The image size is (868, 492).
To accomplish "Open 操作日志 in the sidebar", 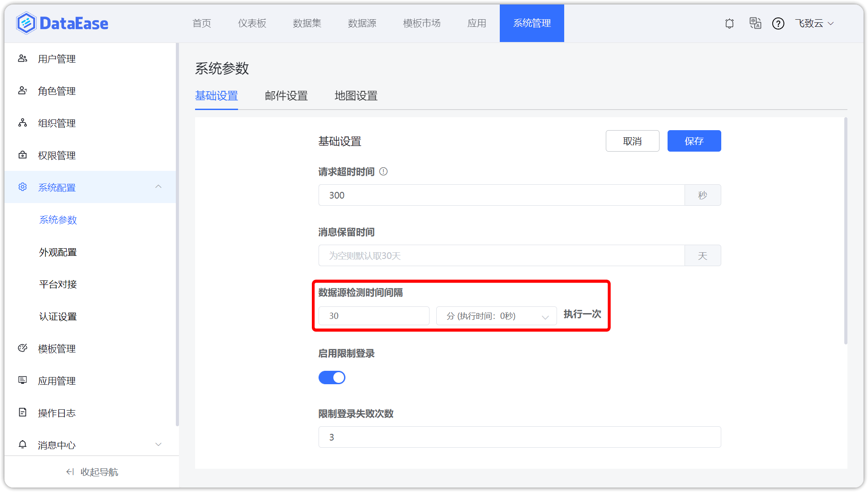I will point(56,413).
